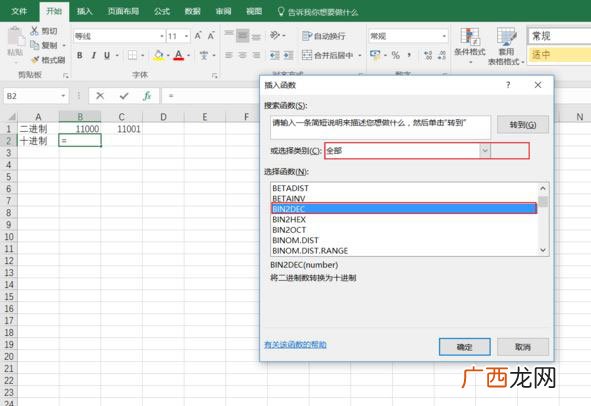Apply percent style
This screenshot has width=591, height=406.
tap(395, 55)
